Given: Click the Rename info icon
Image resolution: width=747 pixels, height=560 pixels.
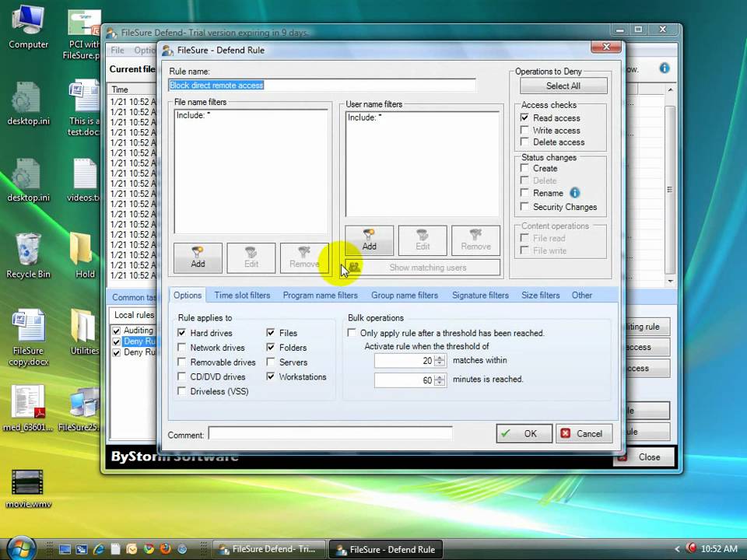Looking at the screenshot, I should (x=575, y=193).
